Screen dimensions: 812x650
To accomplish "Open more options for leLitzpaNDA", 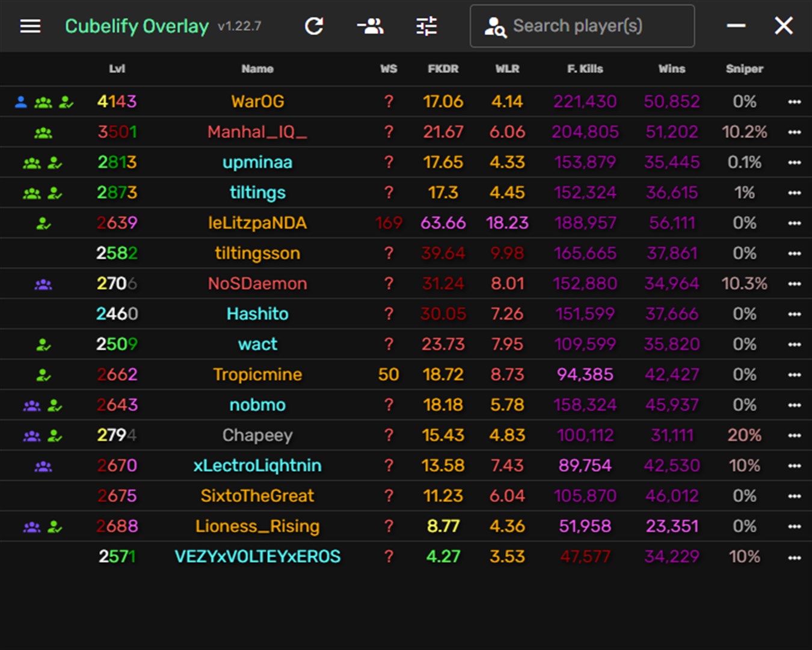I will [794, 223].
